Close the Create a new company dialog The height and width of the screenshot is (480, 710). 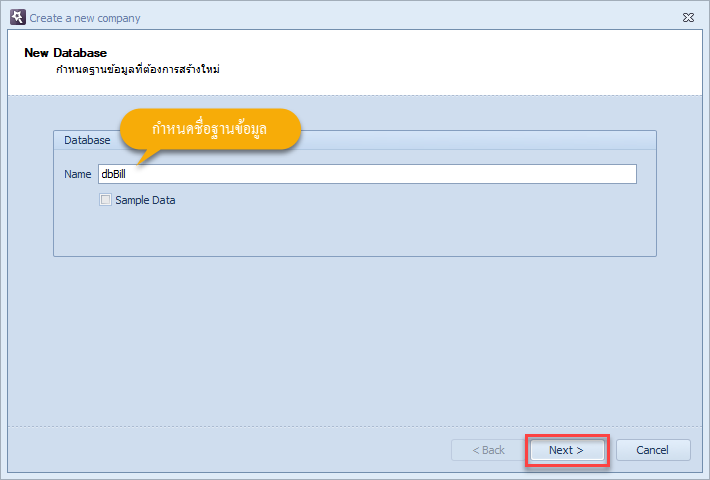point(688,18)
